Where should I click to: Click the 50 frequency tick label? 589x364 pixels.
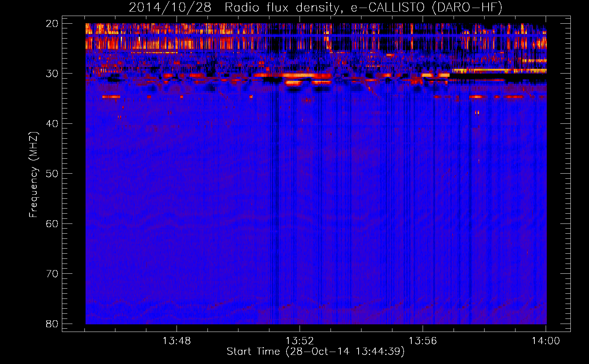52,174
